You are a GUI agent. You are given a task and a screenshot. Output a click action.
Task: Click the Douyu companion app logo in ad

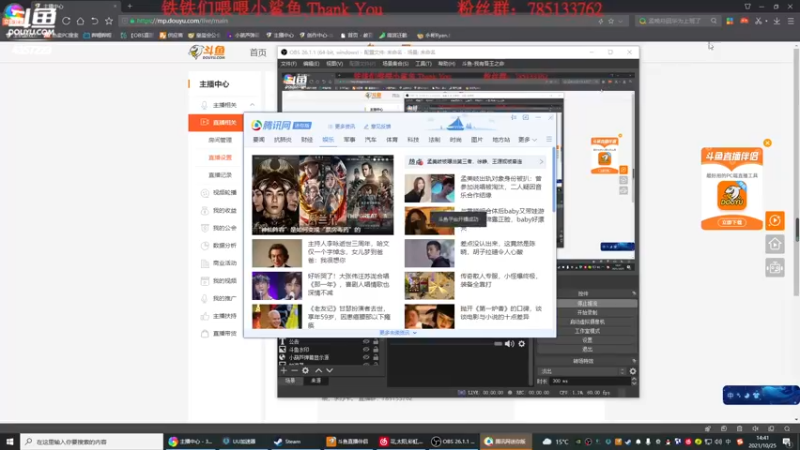[732, 196]
